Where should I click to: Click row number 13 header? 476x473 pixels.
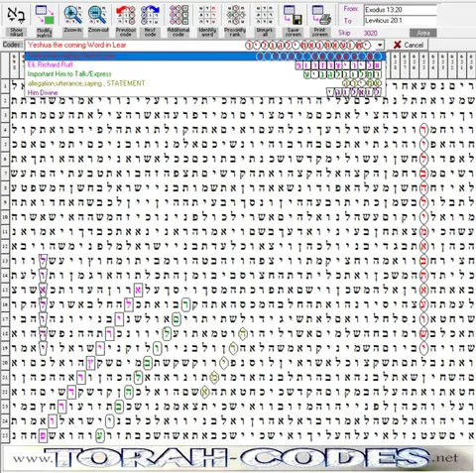[x=5, y=261]
